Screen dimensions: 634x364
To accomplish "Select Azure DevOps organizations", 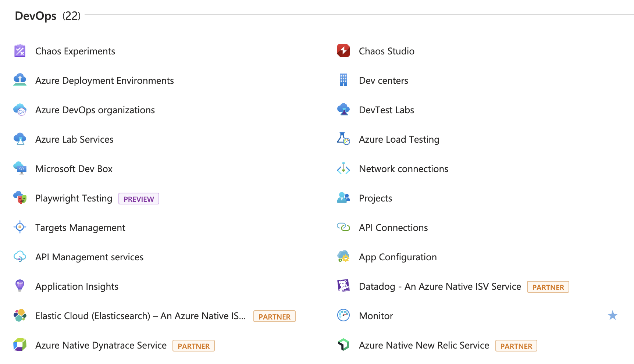I will pos(95,110).
